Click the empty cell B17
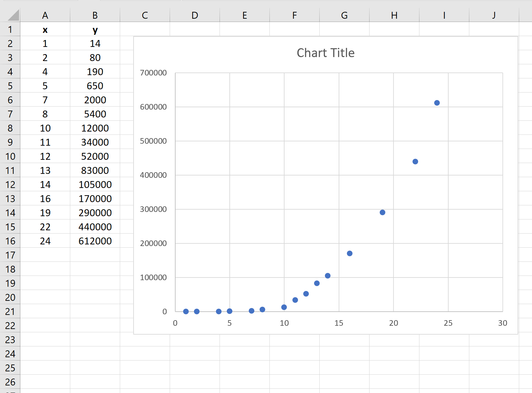The height and width of the screenshot is (393, 532). coord(95,255)
